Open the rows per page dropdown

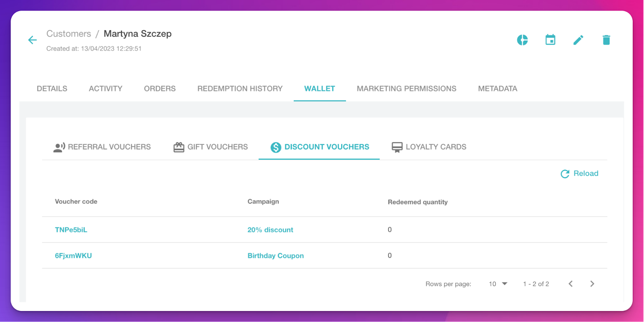pos(498,284)
